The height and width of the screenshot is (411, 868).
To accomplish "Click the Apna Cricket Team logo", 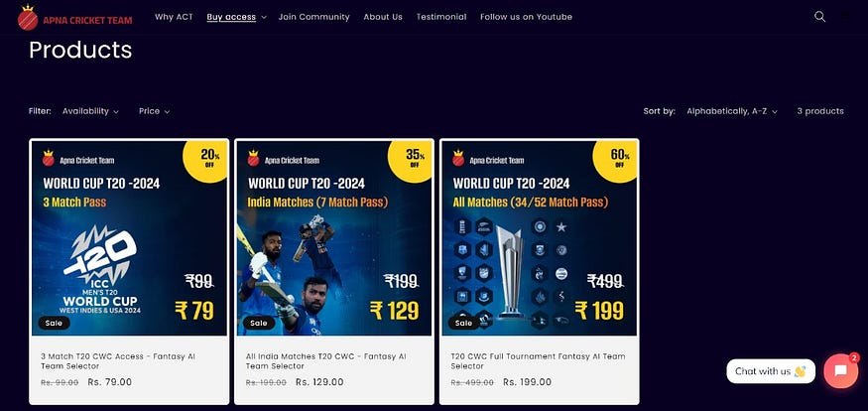I will click(74, 18).
